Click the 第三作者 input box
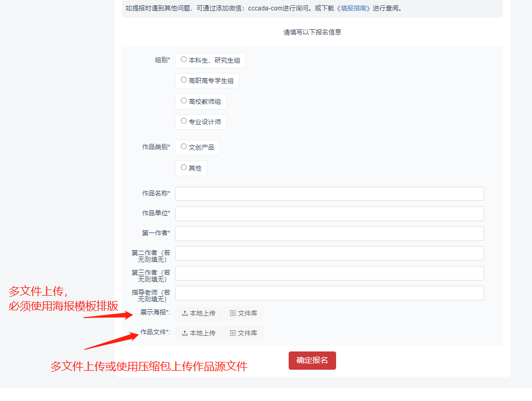 tap(329, 273)
